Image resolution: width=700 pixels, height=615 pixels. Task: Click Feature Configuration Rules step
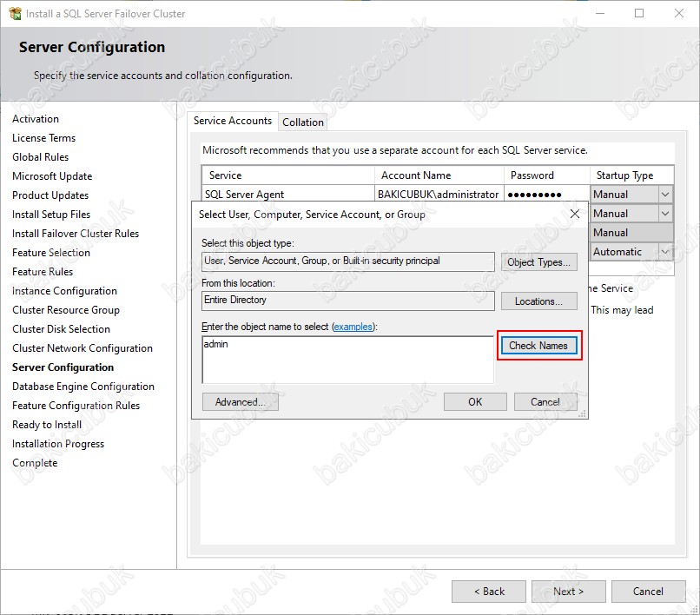pos(76,406)
